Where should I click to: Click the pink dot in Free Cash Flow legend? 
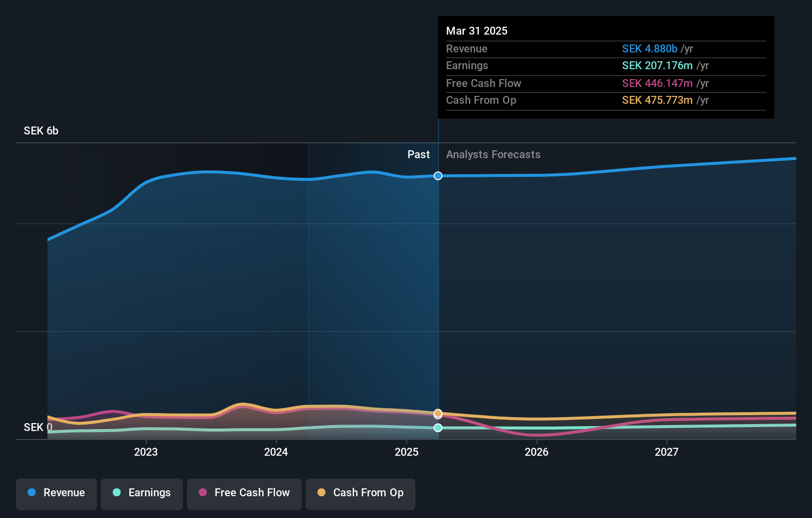click(x=203, y=492)
